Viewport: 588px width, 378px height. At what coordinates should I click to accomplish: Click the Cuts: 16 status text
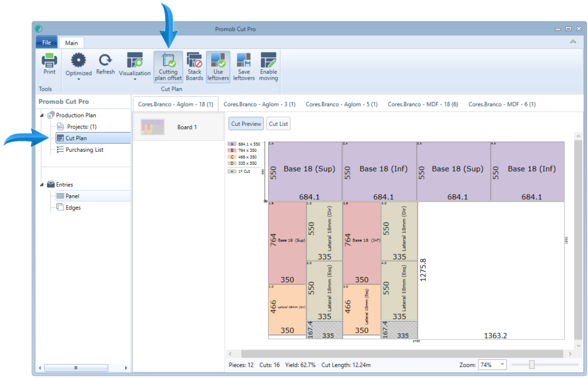(269, 365)
